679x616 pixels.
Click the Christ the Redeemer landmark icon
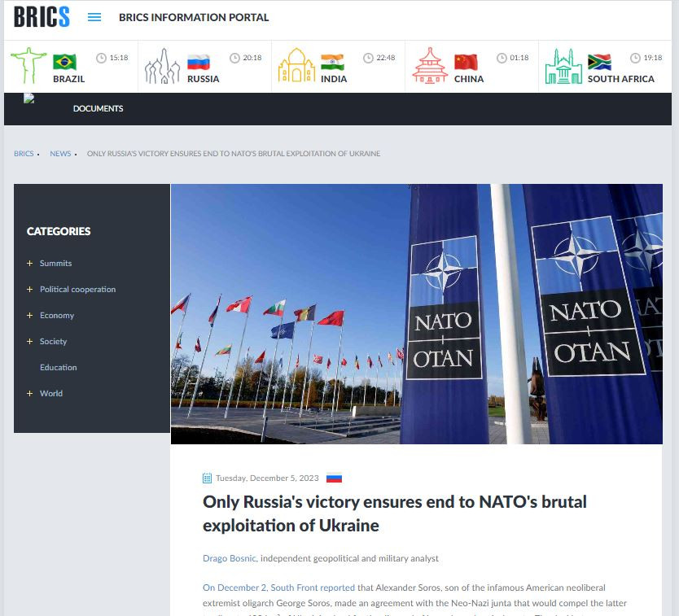(x=28, y=66)
